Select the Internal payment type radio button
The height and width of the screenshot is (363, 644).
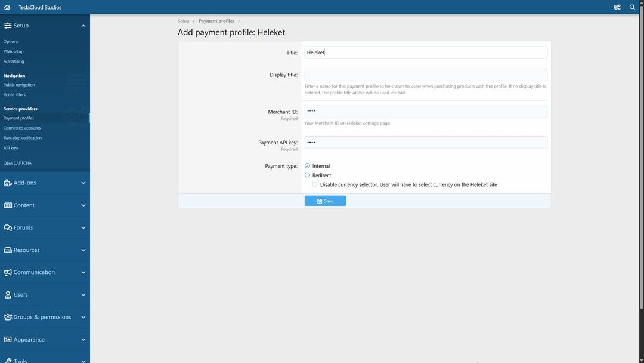pyautogui.click(x=306, y=165)
